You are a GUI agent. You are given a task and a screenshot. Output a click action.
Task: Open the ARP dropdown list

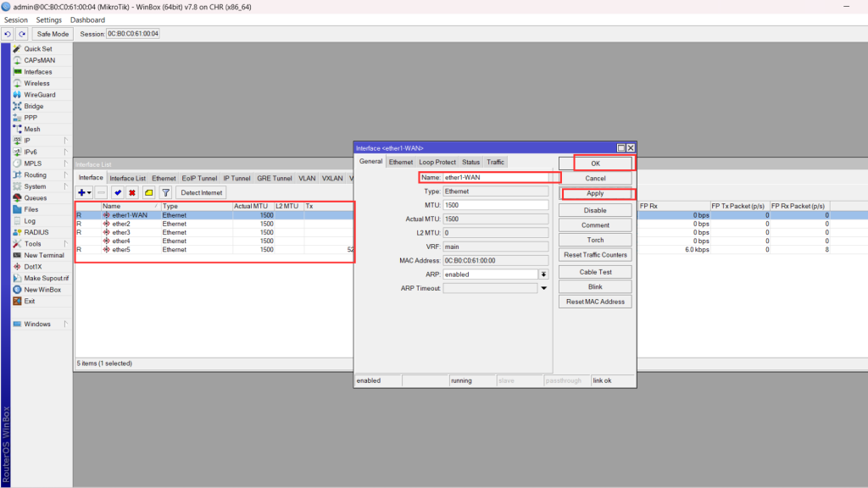coord(543,274)
